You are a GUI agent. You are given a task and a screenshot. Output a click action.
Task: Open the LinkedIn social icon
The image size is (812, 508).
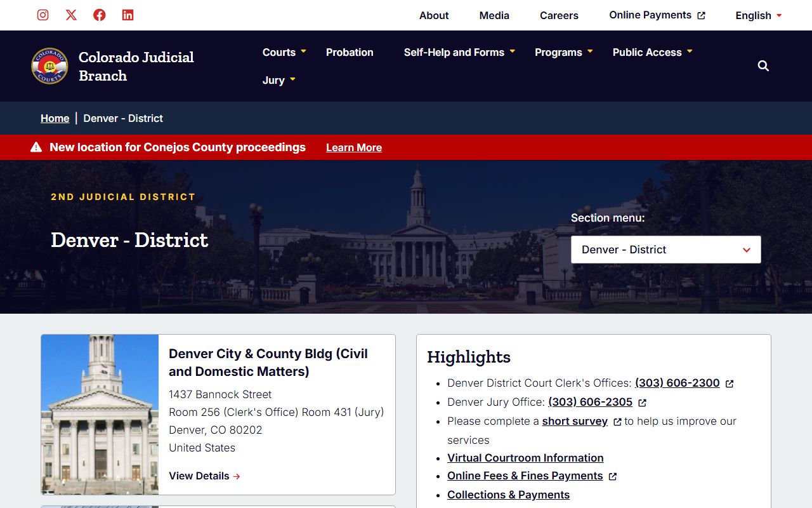(x=128, y=15)
